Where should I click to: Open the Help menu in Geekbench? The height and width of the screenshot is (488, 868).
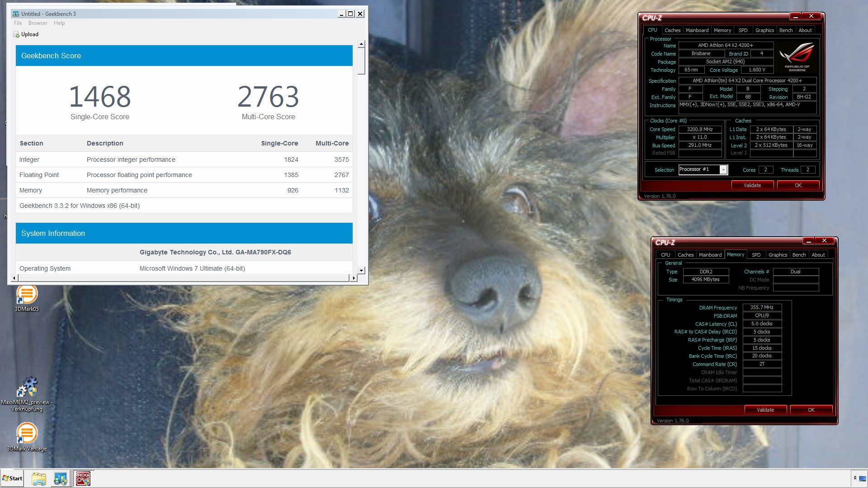pyautogui.click(x=59, y=23)
